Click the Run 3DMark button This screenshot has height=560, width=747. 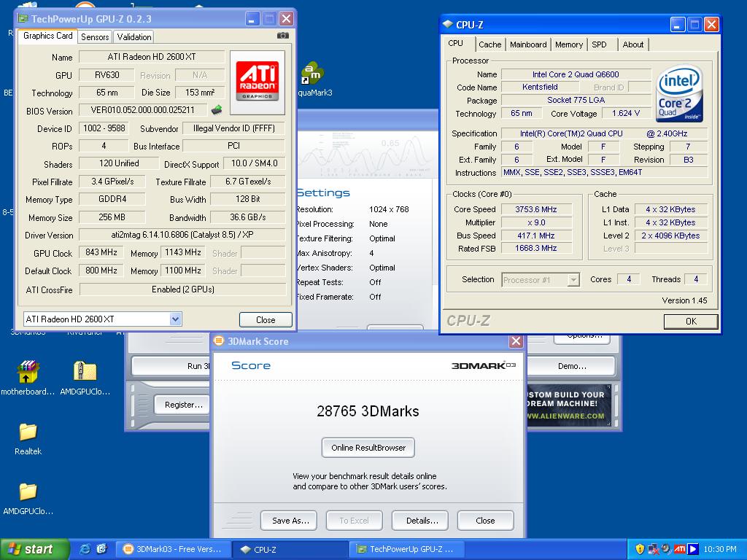(x=171, y=366)
